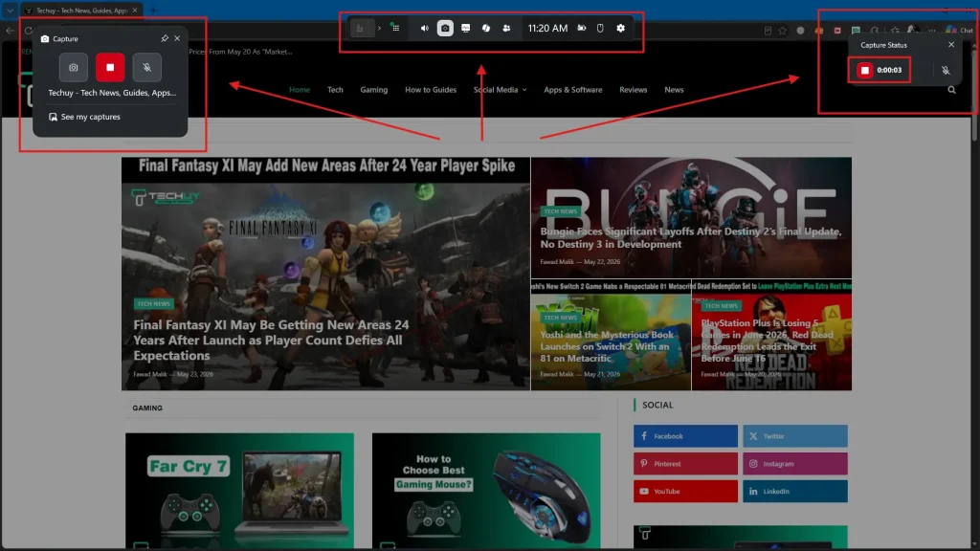This screenshot has height=551, width=980.
Task: Click the 0:00:03 recording timer
Action: [889, 70]
